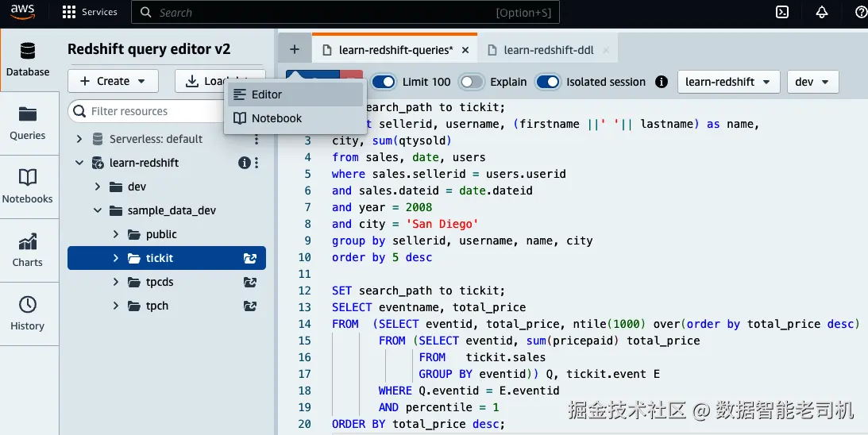
Task: Open the Queries sidebar view
Action: click(28, 123)
